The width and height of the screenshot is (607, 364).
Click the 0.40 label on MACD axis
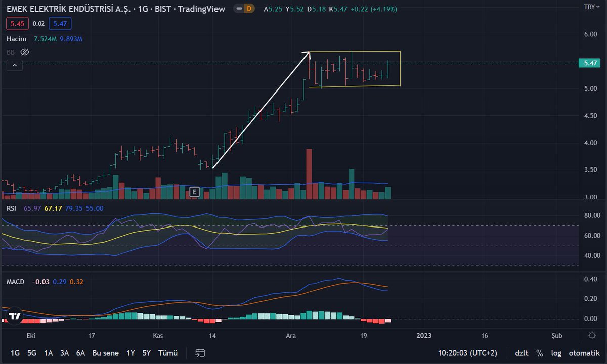pyautogui.click(x=592, y=279)
